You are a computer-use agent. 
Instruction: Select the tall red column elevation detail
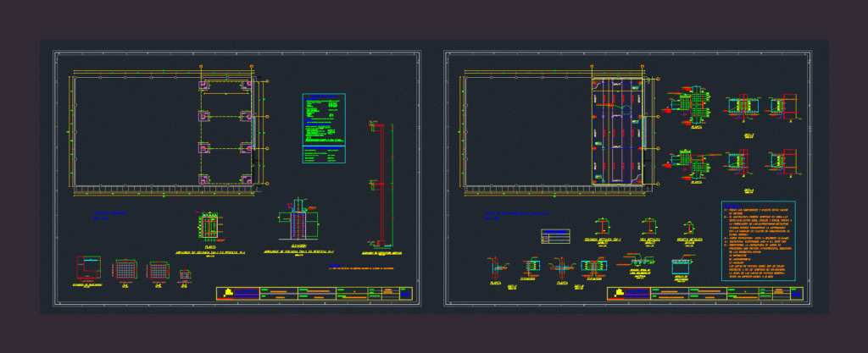381,185
